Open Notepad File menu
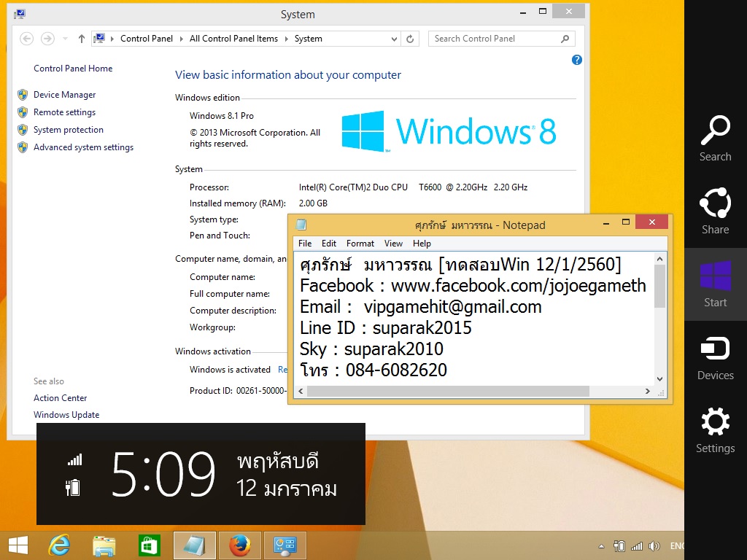Image resolution: width=747 pixels, height=560 pixels. [x=305, y=244]
